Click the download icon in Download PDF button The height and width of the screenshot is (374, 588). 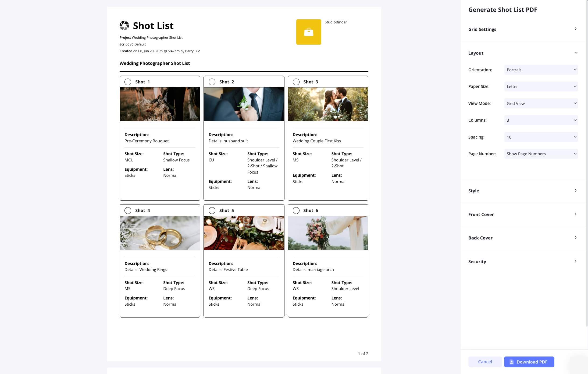pyautogui.click(x=511, y=362)
